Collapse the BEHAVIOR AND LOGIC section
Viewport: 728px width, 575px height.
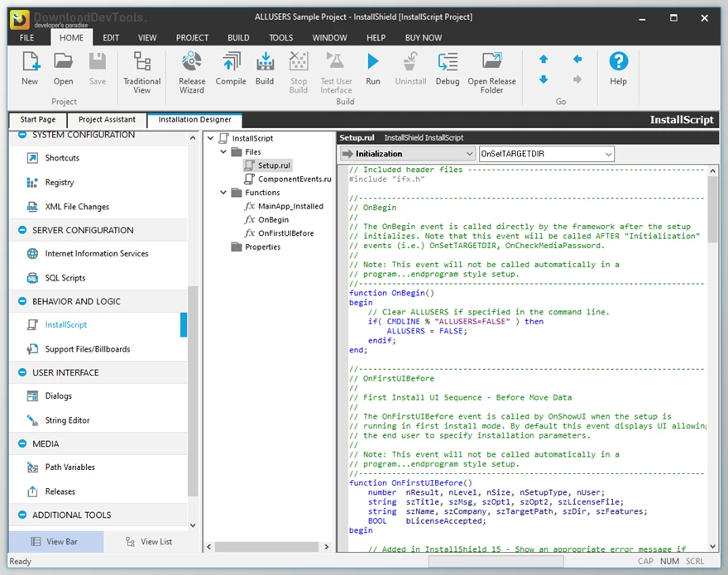pos(22,301)
